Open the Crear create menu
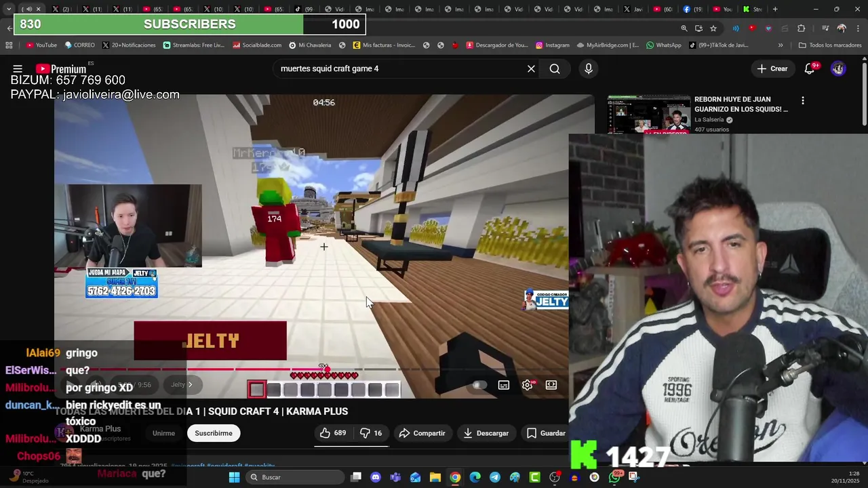 pos(772,68)
